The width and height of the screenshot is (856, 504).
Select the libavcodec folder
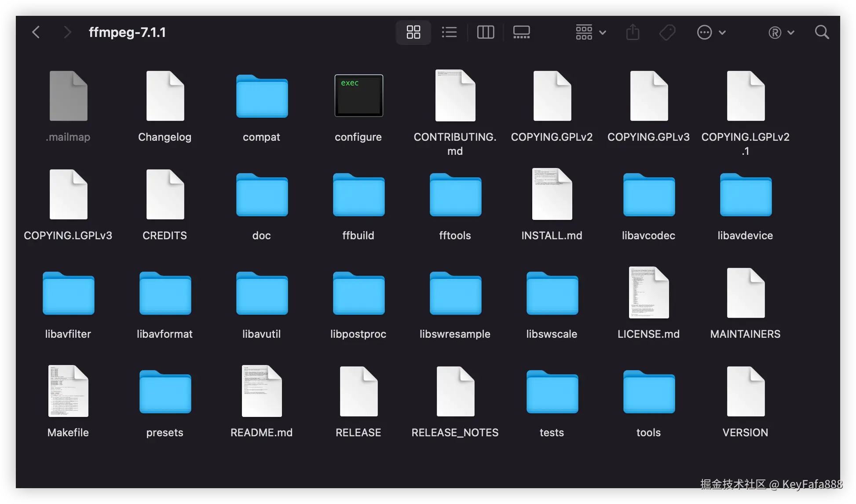(649, 195)
